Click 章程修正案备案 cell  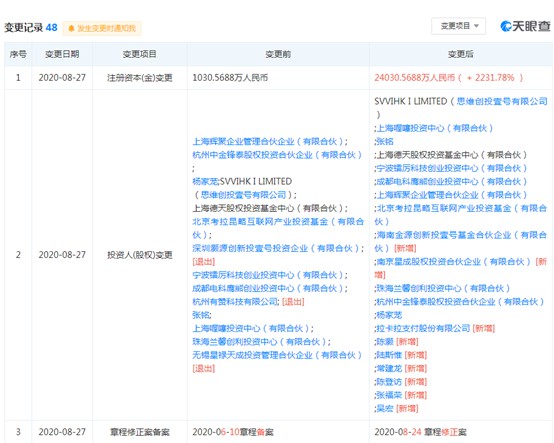click(140, 432)
